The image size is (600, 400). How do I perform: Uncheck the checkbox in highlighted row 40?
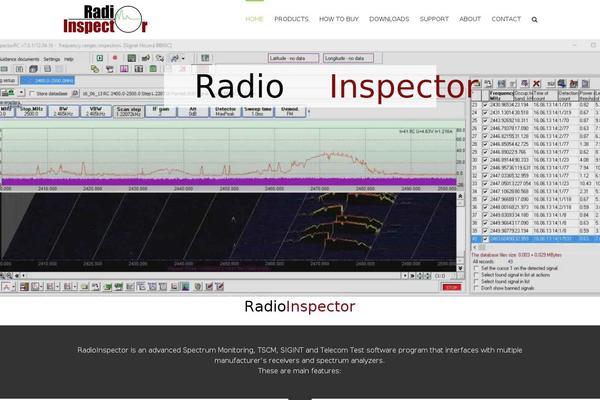485,239
